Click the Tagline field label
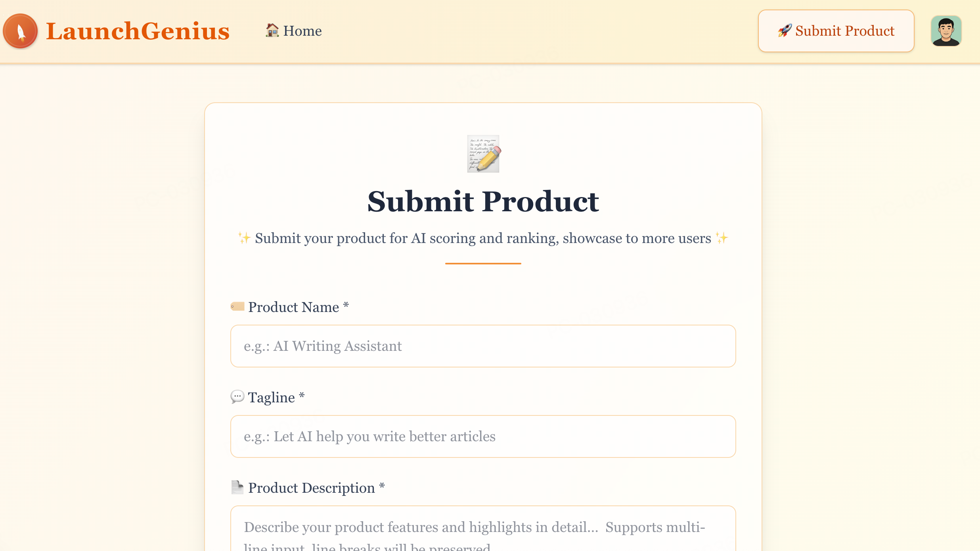The image size is (980, 551). pos(272,398)
